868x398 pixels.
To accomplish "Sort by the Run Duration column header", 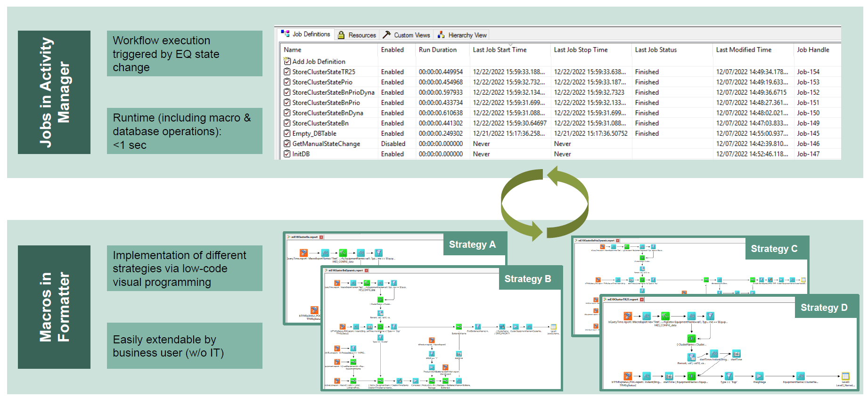I will coord(437,50).
